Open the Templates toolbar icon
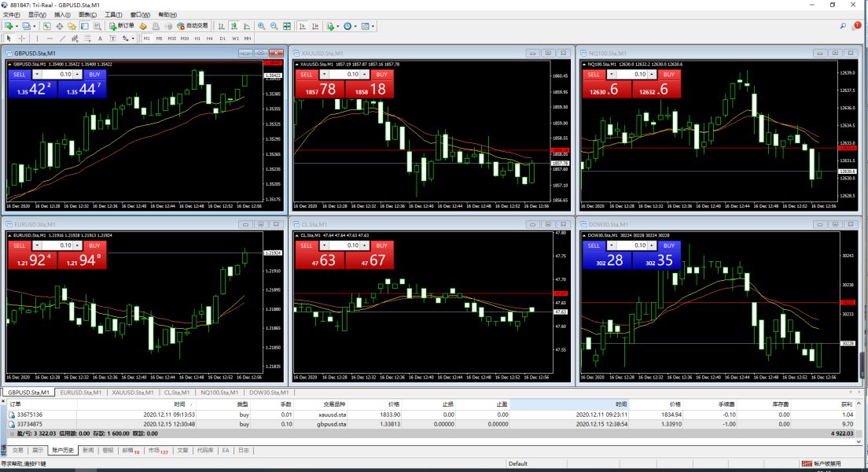The width and height of the screenshot is (868, 472). click(365, 26)
